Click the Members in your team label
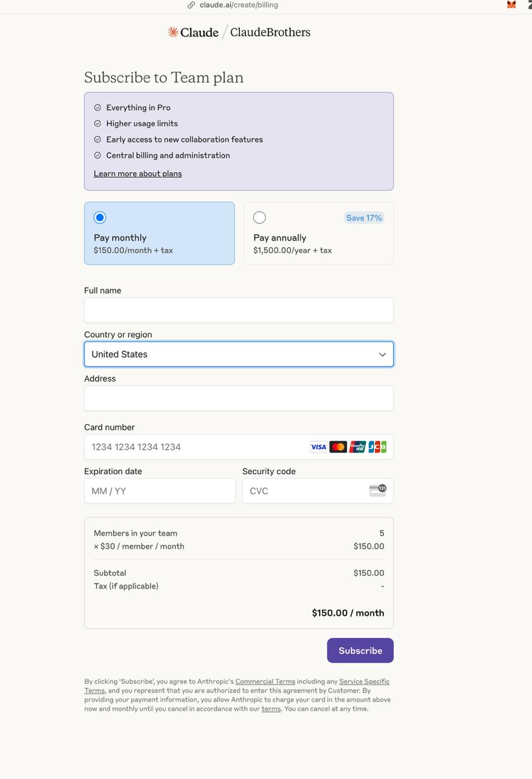The image size is (532, 779). (136, 533)
